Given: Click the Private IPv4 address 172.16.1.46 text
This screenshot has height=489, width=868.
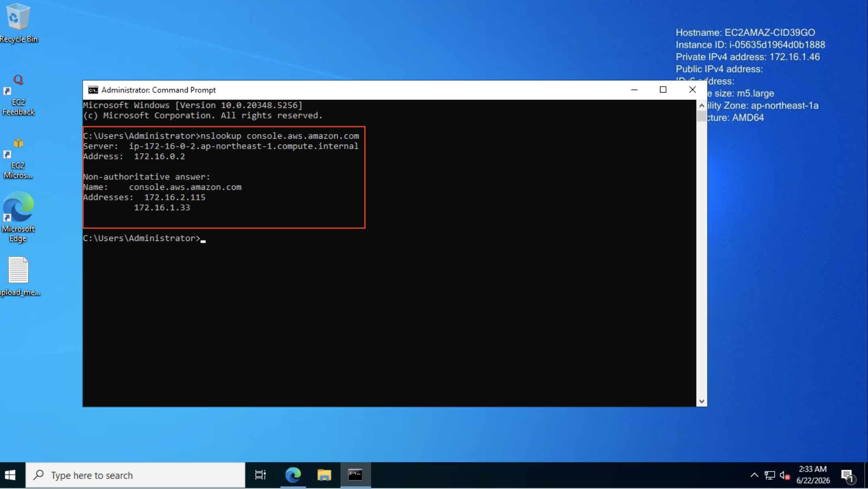Looking at the screenshot, I should coord(747,57).
